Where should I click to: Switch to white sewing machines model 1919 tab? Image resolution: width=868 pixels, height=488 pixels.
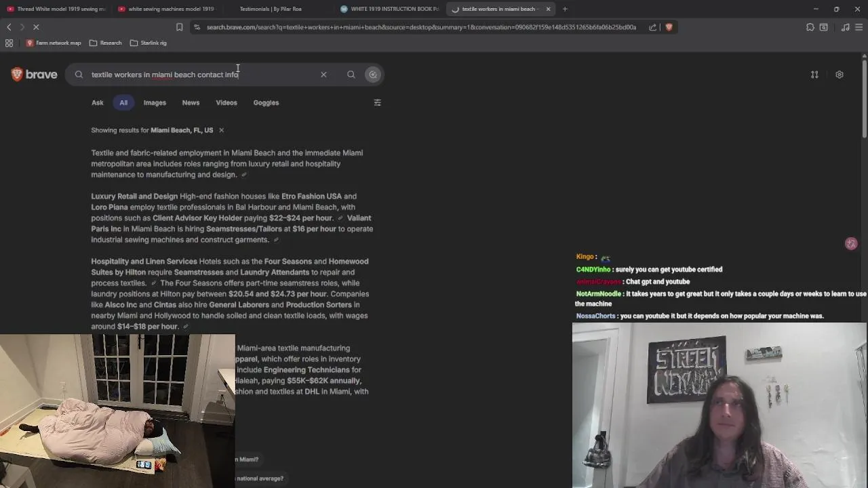(x=166, y=9)
